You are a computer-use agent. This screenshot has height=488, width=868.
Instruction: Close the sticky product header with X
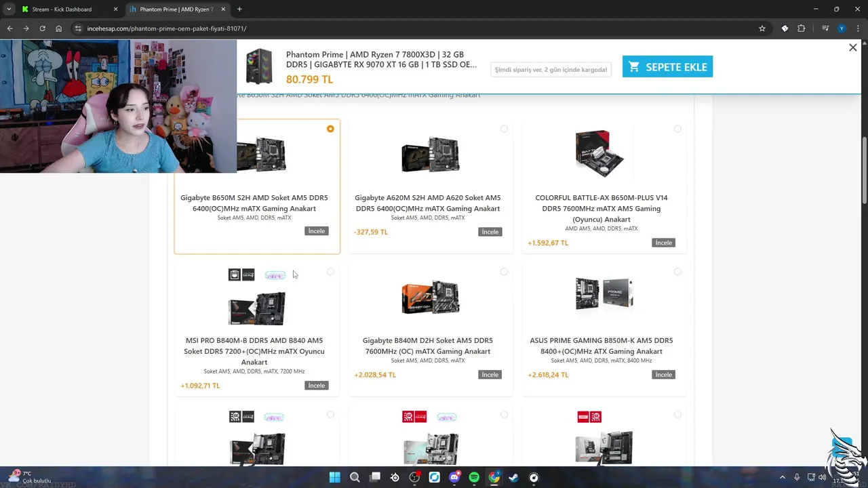tap(853, 47)
